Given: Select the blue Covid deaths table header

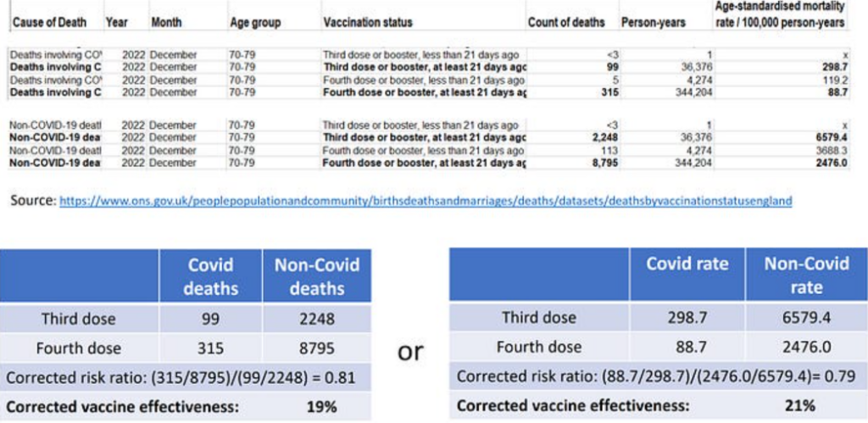Looking at the screenshot, I should pos(210,276).
